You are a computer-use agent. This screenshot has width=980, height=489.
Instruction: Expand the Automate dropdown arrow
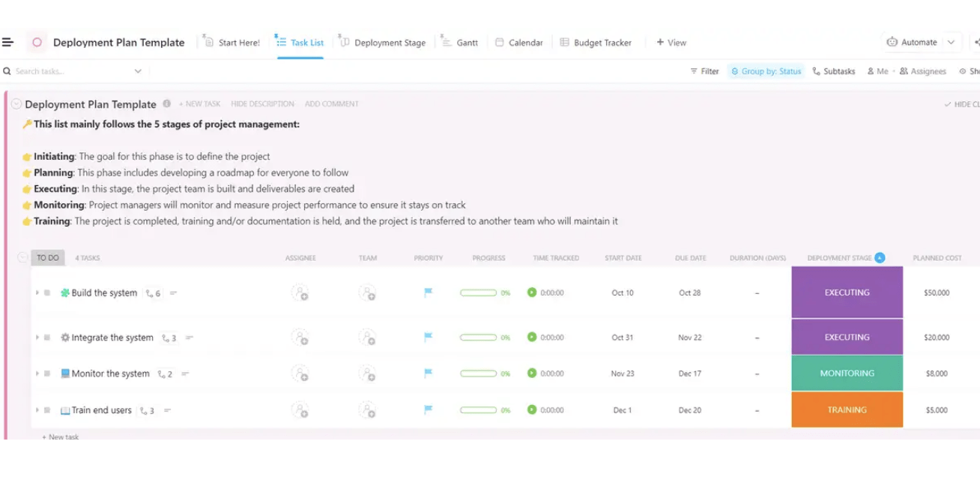click(x=952, y=43)
